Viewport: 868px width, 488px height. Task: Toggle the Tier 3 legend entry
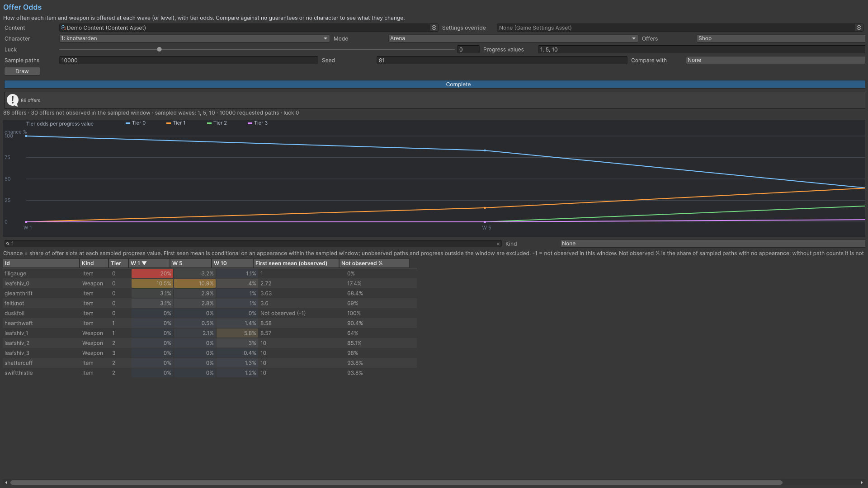[258, 123]
